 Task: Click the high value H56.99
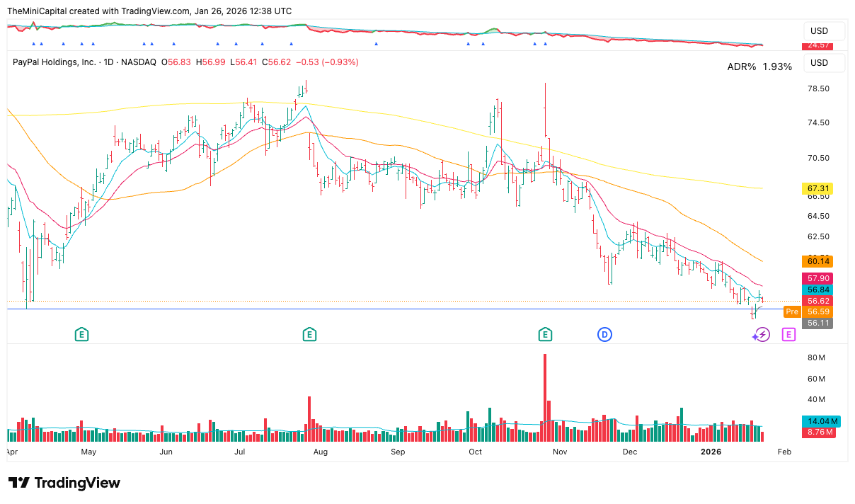pos(211,62)
